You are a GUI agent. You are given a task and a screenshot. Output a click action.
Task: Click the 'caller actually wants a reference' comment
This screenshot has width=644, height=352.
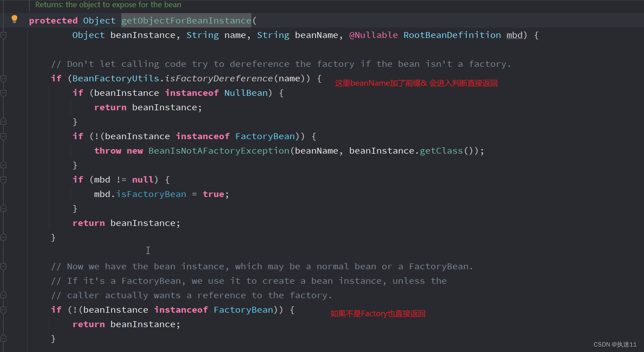[191, 296]
